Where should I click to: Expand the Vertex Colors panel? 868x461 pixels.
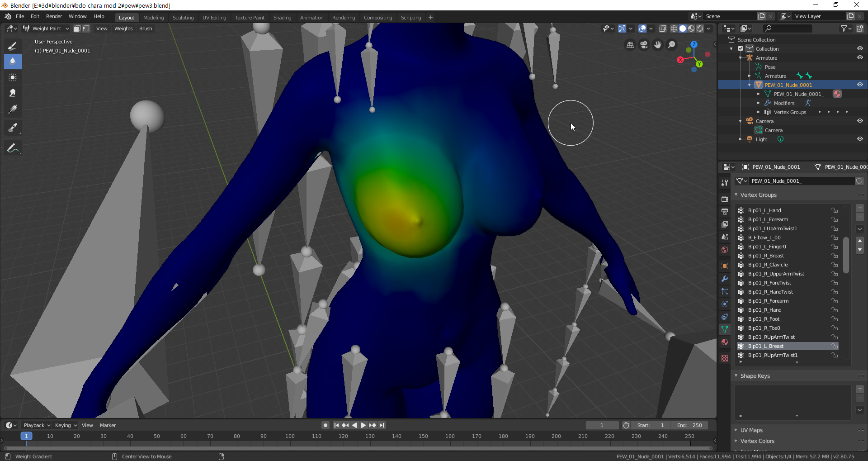tap(757, 441)
